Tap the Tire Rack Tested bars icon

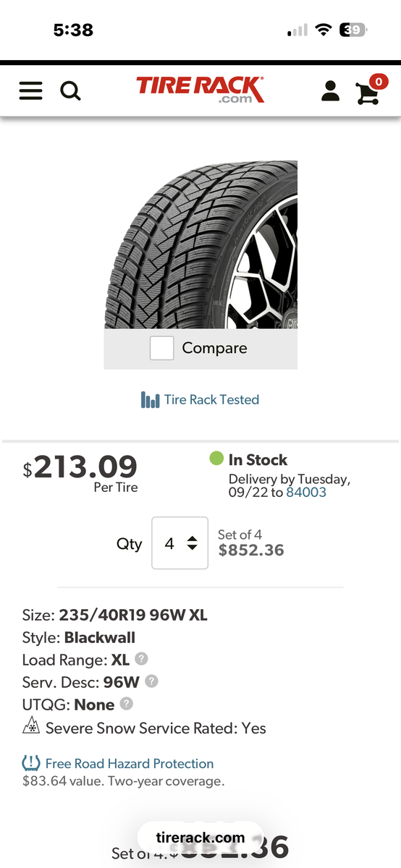click(x=150, y=400)
